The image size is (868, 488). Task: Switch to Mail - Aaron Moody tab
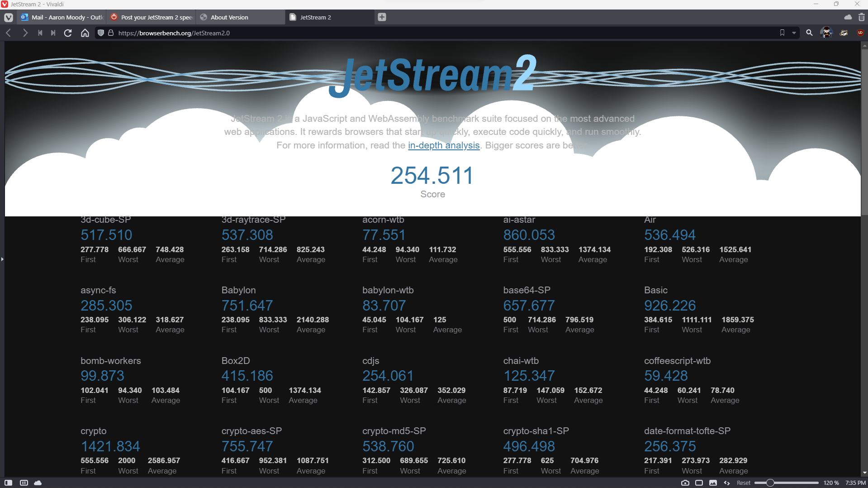[x=62, y=17]
